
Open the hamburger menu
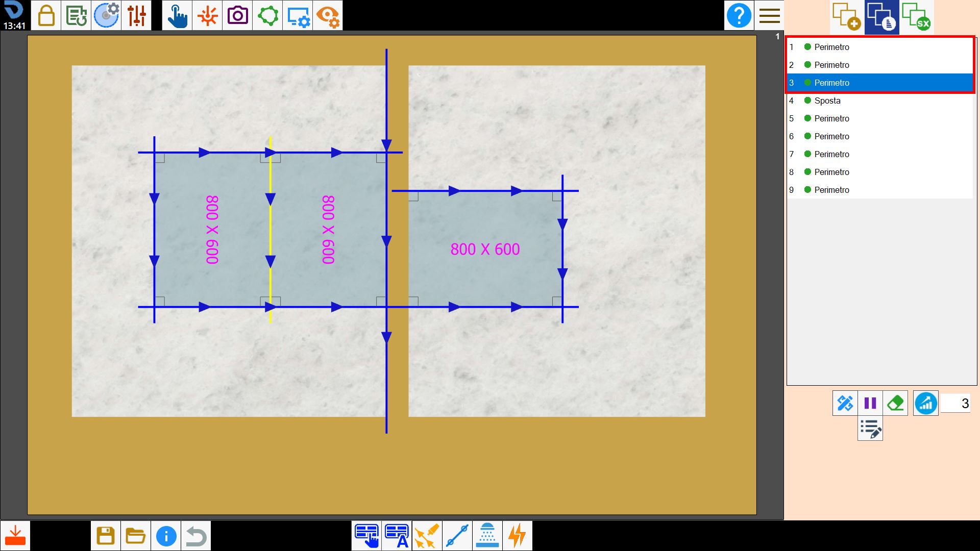(x=769, y=15)
